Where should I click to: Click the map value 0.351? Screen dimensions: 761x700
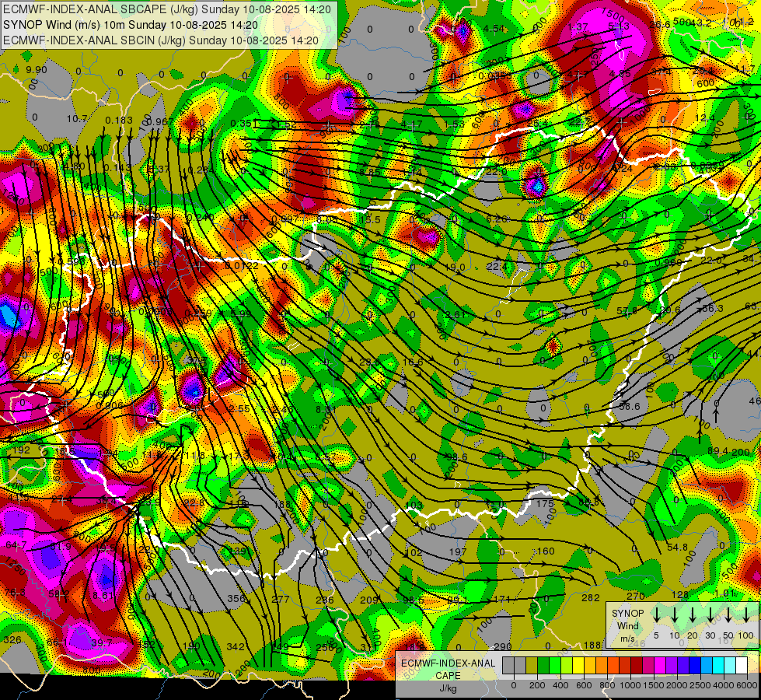click(244, 124)
